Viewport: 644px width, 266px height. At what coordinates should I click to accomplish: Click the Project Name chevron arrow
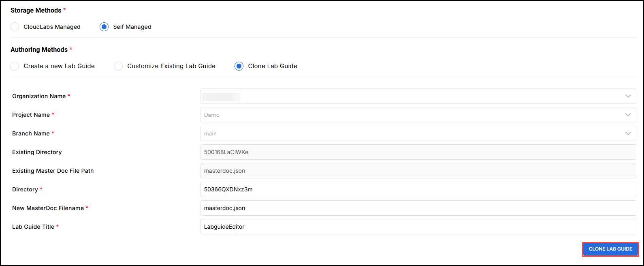coord(628,115)
